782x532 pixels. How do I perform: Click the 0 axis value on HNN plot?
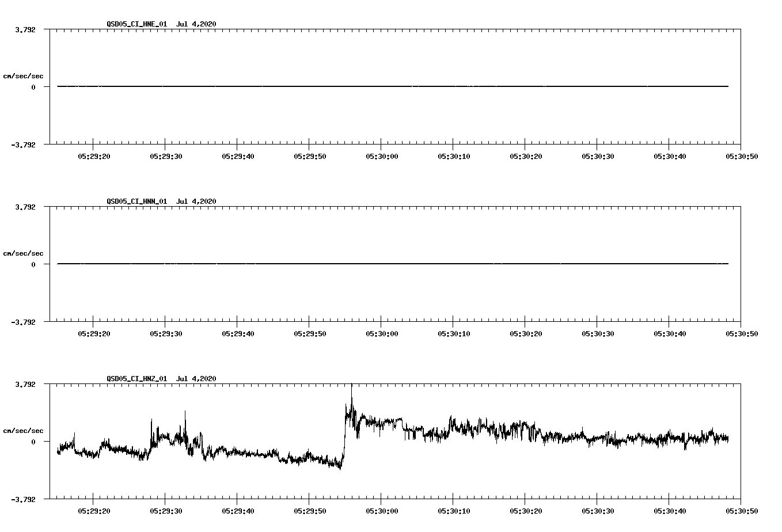point(33,264)
